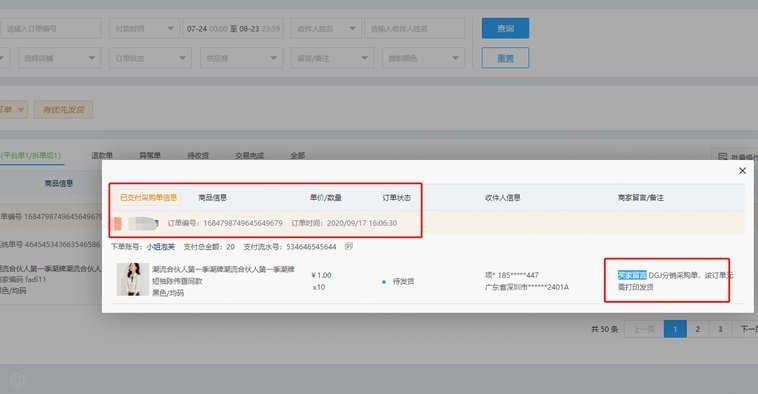Click the 收件人信息 column header
This screenshot has height=394, width=758.
[502, 197]
